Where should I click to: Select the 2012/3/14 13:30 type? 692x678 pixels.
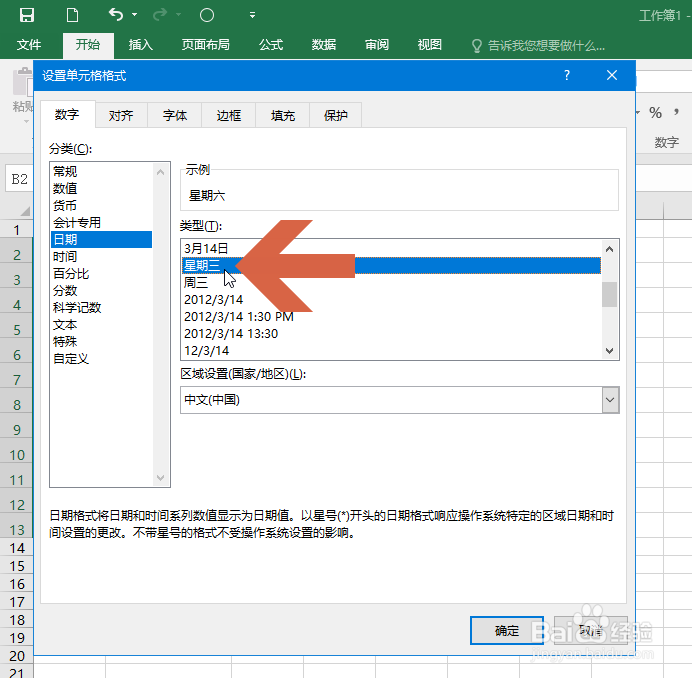point(391,334)
